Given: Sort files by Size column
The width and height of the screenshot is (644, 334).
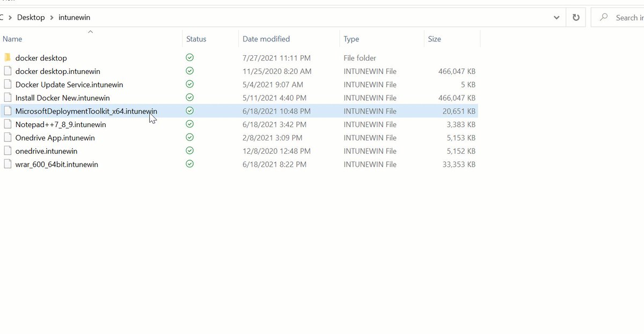Looking at the screenshot, I should (452, 39).
